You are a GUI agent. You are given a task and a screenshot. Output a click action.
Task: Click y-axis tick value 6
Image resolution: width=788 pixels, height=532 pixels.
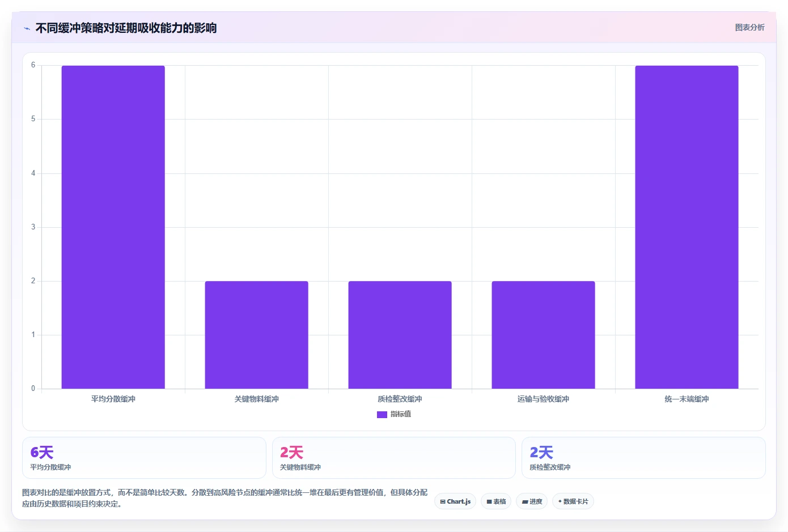click(x=33, y=65)
